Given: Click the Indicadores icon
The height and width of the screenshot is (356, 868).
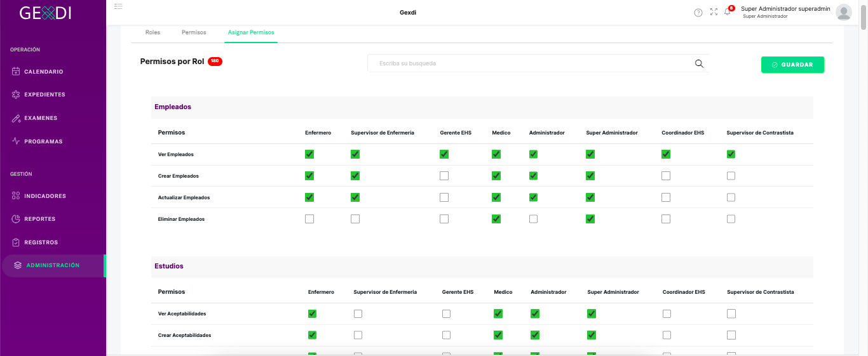Looking at the screenshot, I should click(16, 196).
